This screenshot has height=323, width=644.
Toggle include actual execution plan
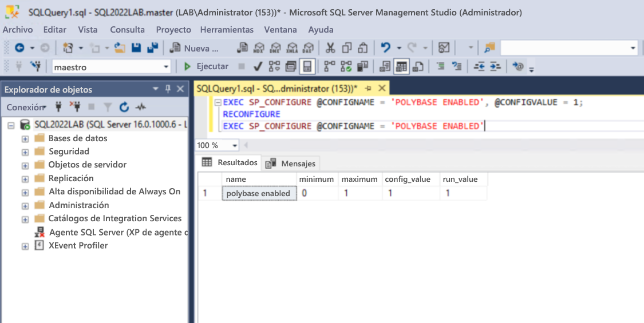[329, 66]
